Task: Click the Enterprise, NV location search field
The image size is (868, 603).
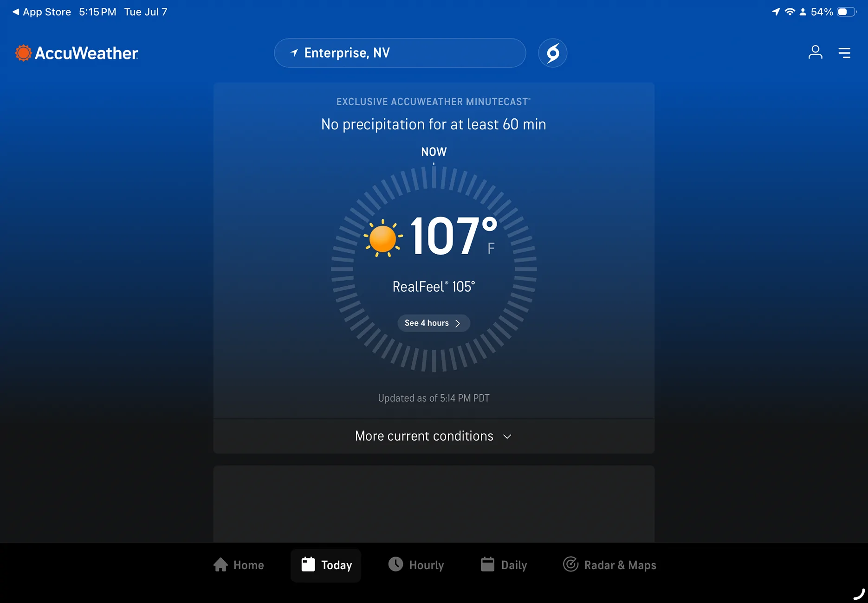Action: click(x=400, y=53)
